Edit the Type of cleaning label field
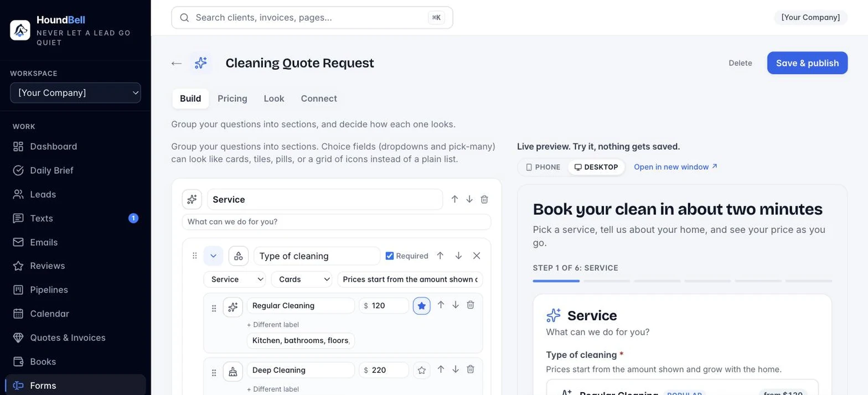This screenshot has height=395, width=868. (x=317, y=256)
